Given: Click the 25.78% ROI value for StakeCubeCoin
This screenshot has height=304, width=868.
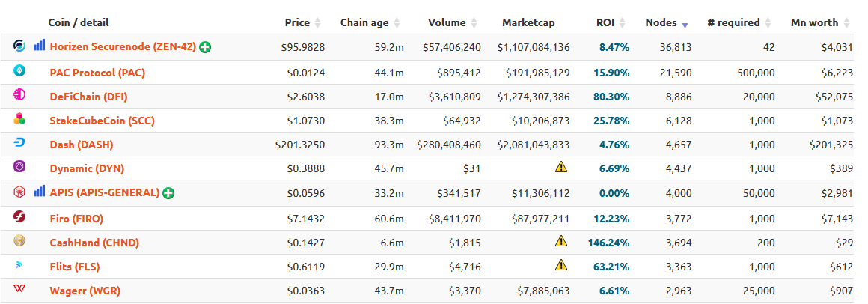Looking at the screenshot, I should [611, 121].
